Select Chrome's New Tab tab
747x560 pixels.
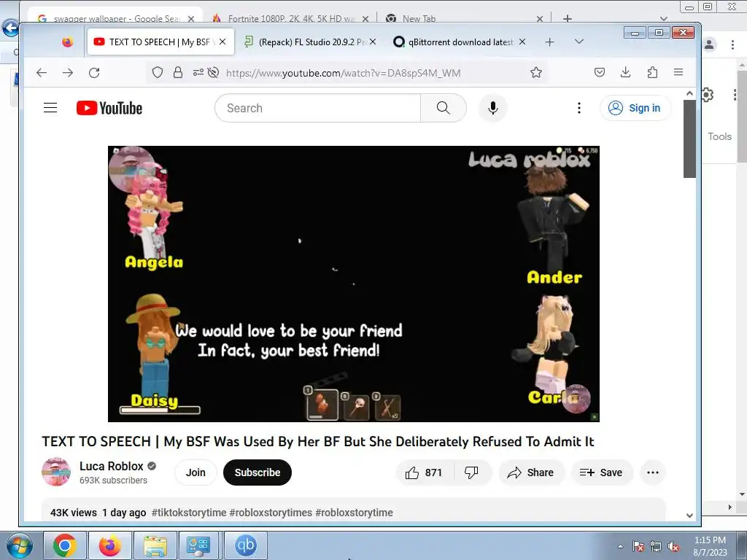[465, 18]
